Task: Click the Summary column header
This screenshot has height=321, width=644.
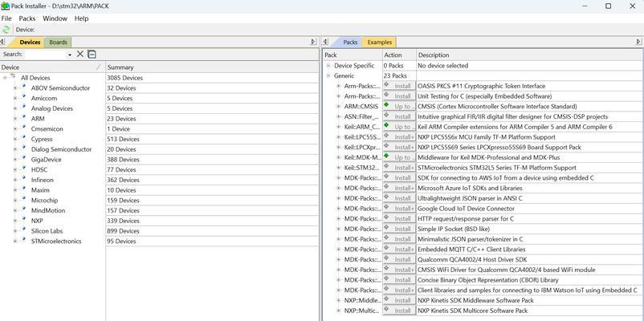Action: 212,67
